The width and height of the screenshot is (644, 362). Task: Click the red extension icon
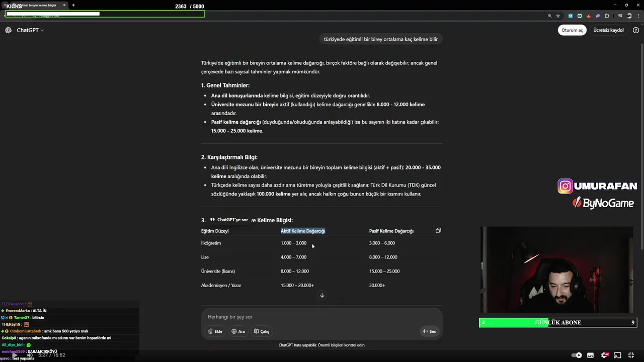[x=589, y=16]
